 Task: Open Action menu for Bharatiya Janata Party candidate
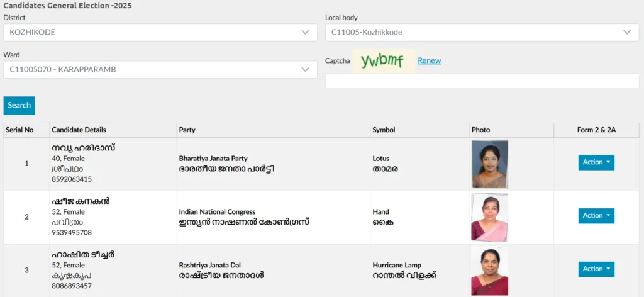[596, 162]
